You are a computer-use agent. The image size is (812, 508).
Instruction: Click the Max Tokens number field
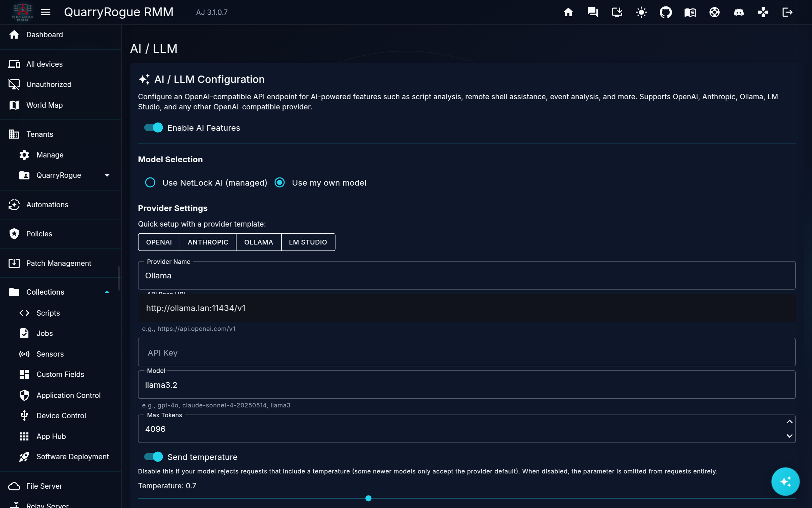point(467,429)
